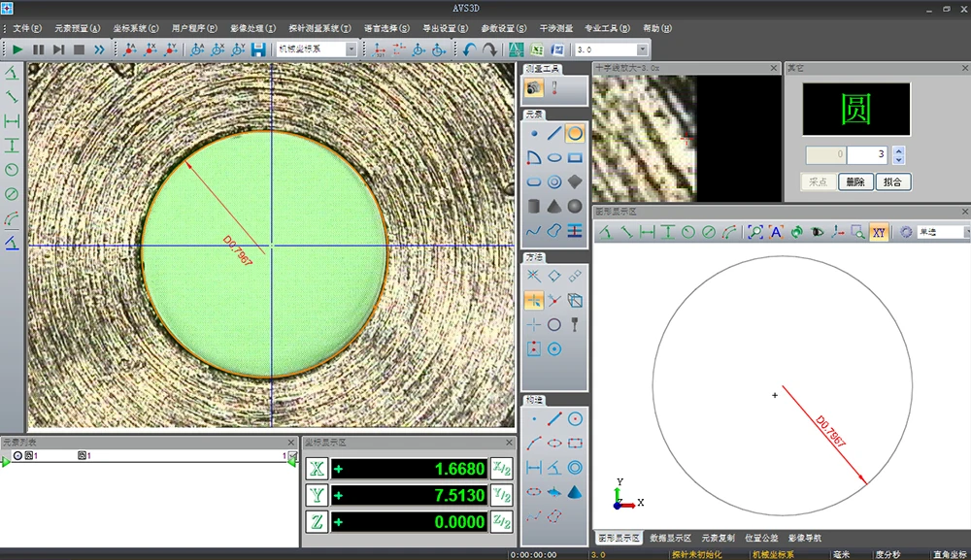Click the 拟合 fit button
Viewport: 971px width, 560px height.
[892, 181]
